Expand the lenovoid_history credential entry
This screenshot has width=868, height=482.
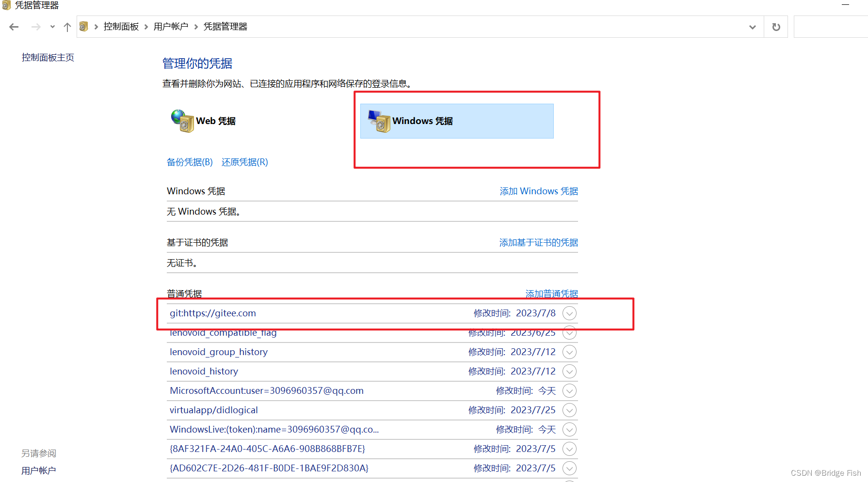coord(569,371)
